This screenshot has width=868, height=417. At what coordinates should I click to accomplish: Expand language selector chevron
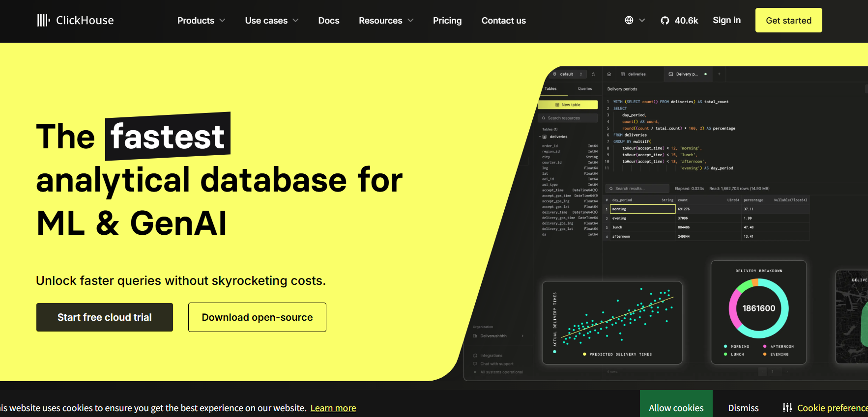tap(642, 20)
